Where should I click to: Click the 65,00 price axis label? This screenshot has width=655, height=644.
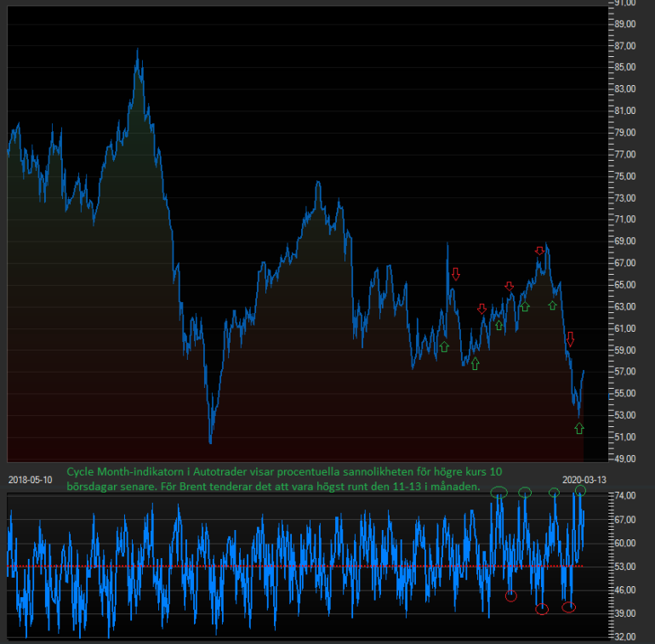pos(625,285)
